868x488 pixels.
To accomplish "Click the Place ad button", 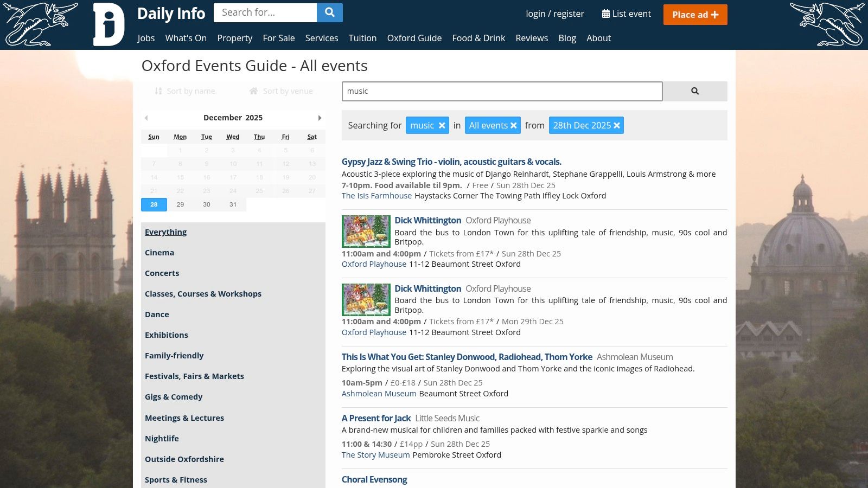I will tap(695, 15).
